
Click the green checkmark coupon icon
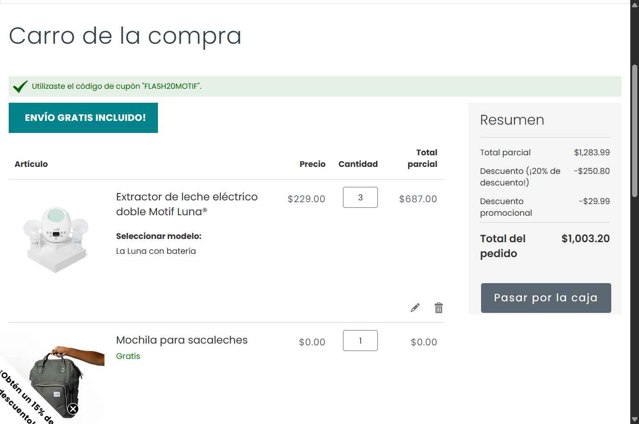[x=20, y=86]
